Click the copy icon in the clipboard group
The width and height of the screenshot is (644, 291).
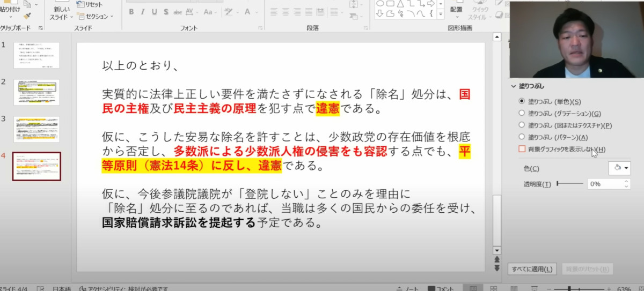tap(28, 5)
